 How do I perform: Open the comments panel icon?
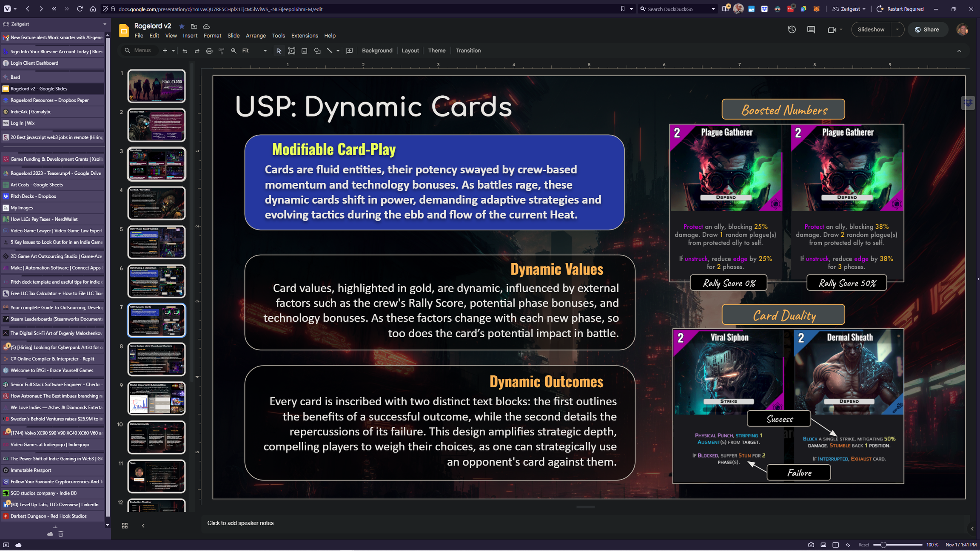811,29
